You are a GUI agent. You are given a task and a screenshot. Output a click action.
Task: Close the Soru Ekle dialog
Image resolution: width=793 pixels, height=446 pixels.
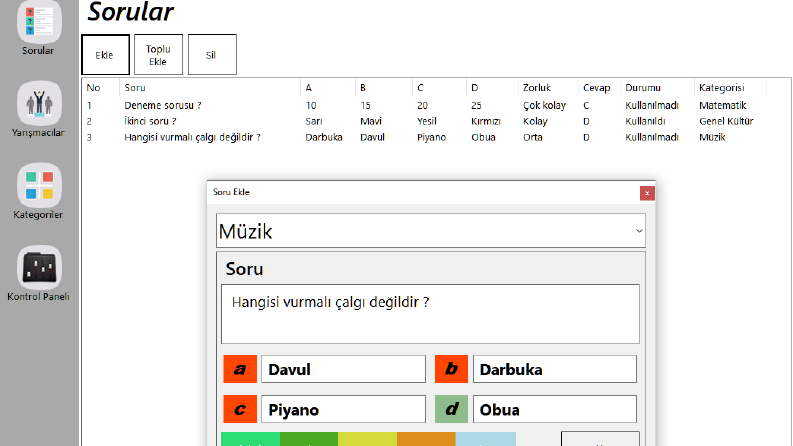pyautogui.click(x=647, y=193)
